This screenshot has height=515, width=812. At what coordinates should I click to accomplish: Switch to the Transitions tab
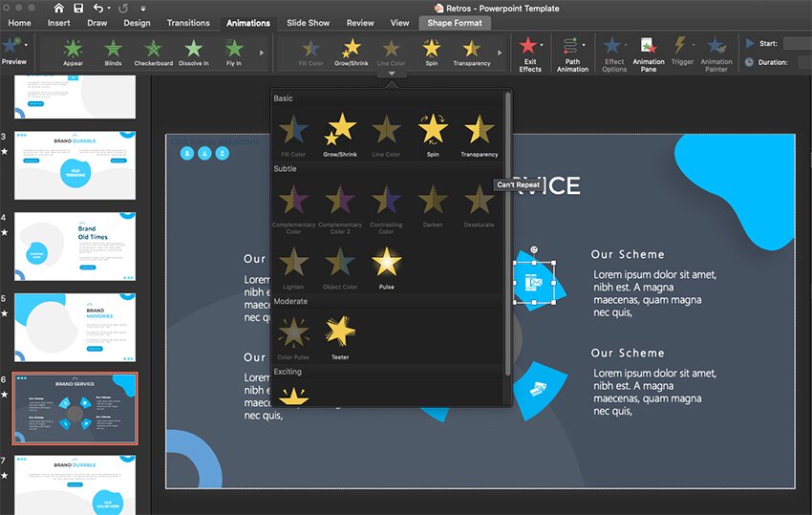click(x=188, y=23)
